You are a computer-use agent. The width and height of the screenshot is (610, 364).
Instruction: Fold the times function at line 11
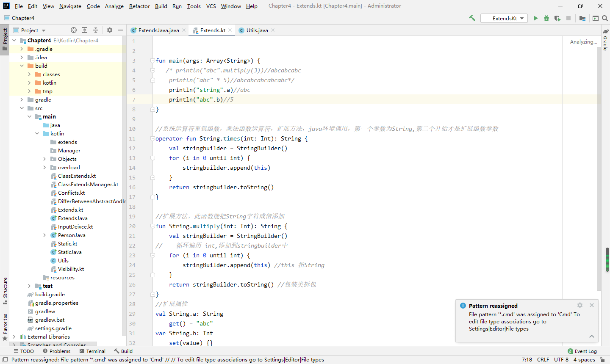point(152,138)
